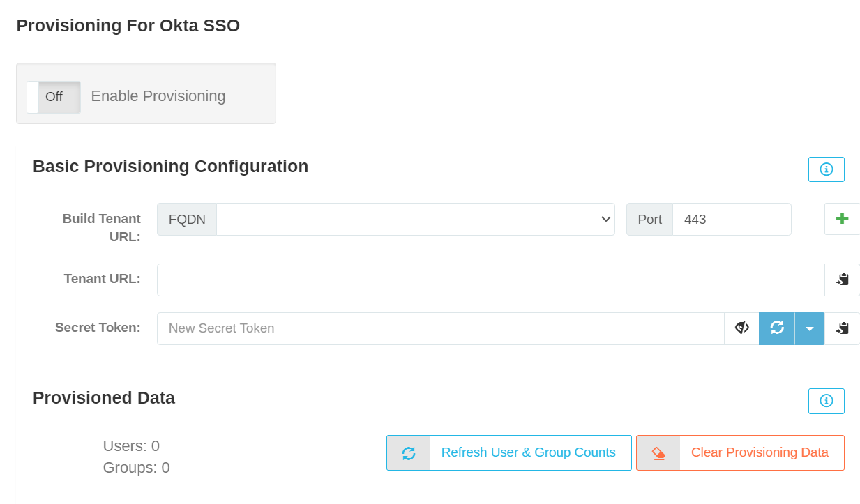
Task: Click the Build Tenant URL label
Action: pos(102,227)
